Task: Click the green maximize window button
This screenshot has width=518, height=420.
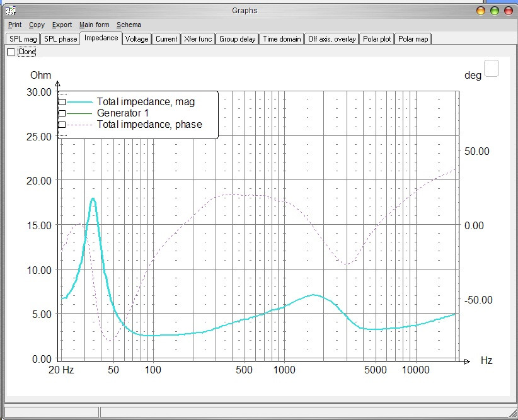Action: [x=495, y=11]
